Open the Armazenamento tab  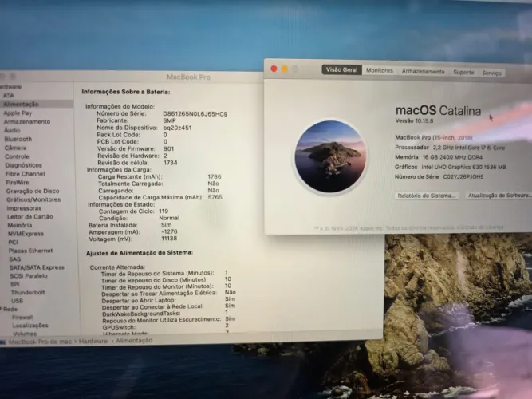423,71
